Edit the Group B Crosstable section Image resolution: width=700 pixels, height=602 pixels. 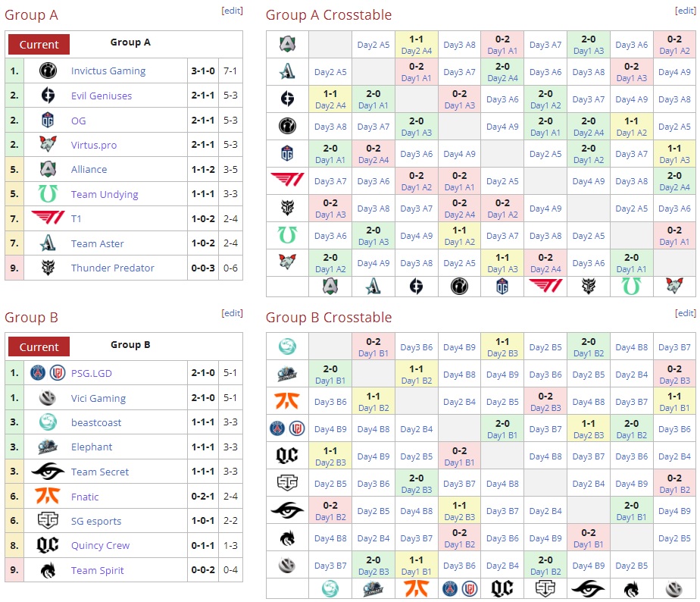click(685, 314)
